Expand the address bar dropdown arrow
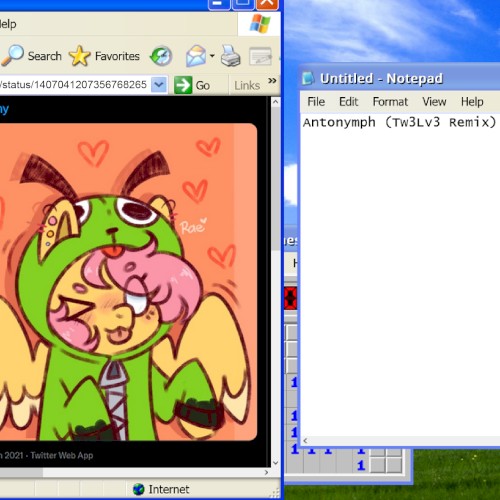 click(159, 85)
